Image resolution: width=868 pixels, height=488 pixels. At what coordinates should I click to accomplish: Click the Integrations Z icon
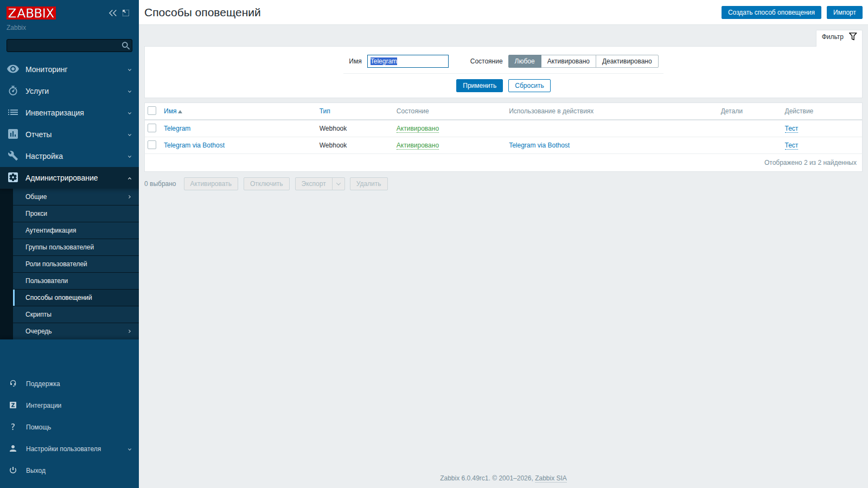tap(13, 405)
